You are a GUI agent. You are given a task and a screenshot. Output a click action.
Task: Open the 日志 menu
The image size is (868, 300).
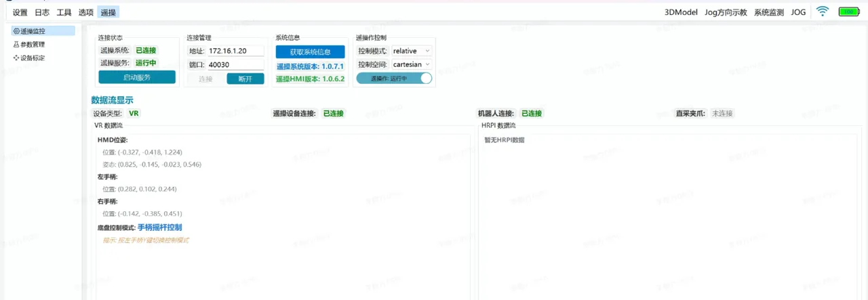[42, 12]
